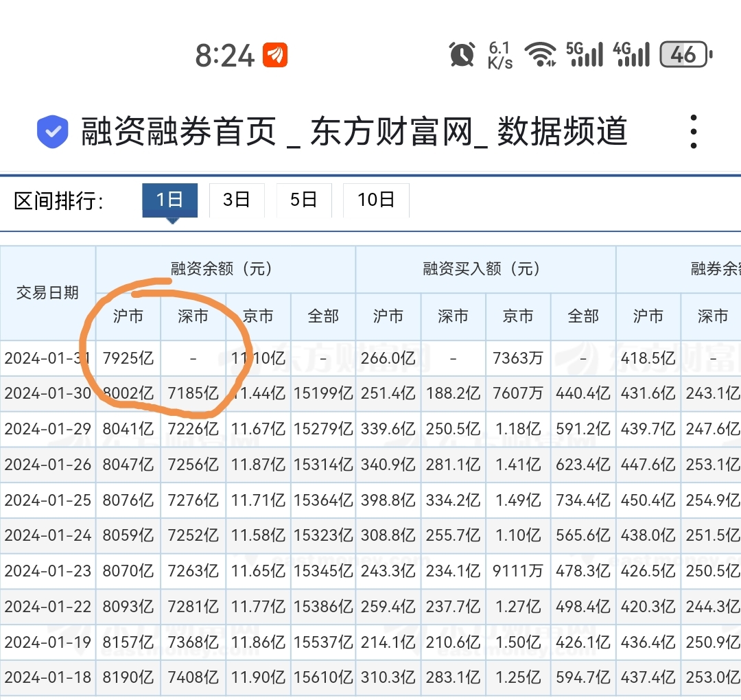Switch to the 5日 ranking tab
This screenshot has width=741, height=700.
pyautogui.click(x=304, y=200)
